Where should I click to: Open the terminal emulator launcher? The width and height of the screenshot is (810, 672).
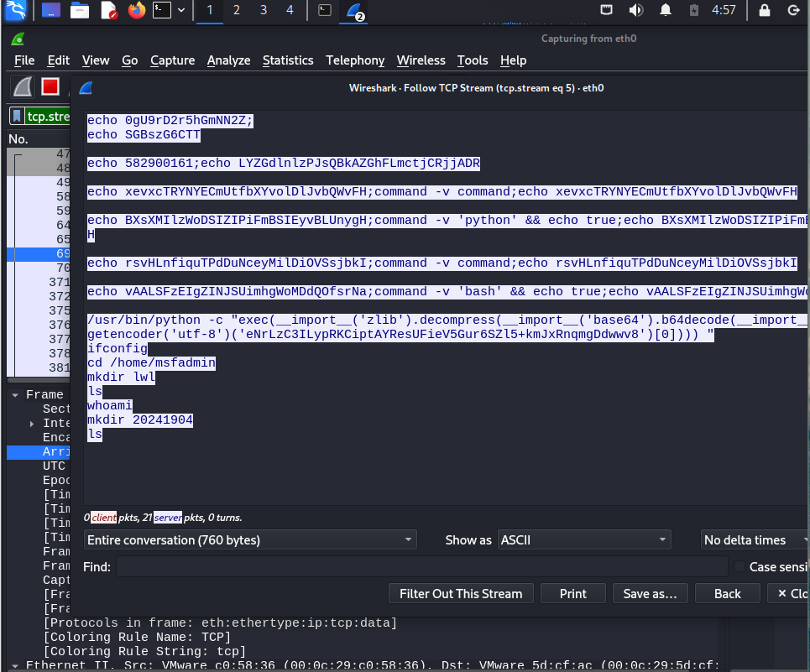pos(162,10)
